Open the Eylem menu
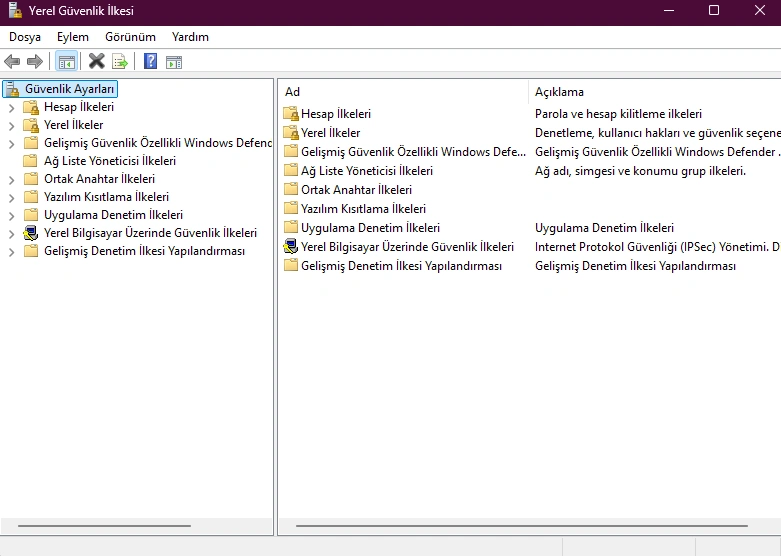 [73, 37]
